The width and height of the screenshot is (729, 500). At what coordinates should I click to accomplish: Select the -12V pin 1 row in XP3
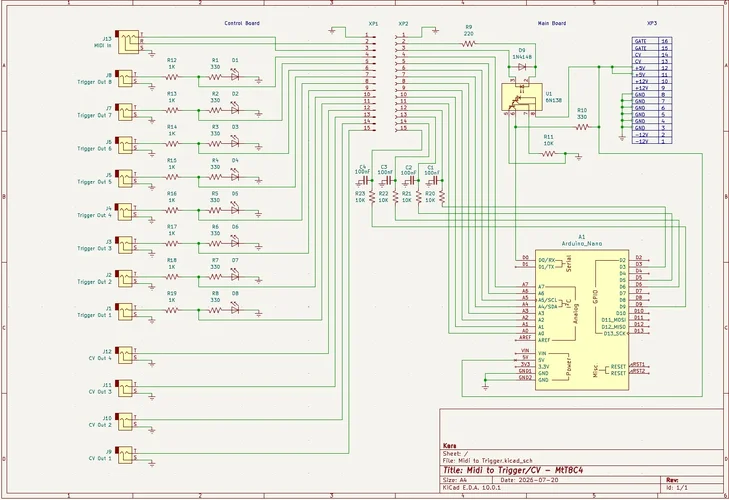652,141
